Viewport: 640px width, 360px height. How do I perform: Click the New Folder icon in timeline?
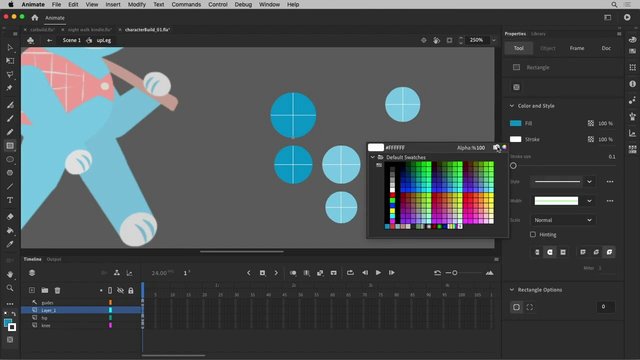(44, 290)
